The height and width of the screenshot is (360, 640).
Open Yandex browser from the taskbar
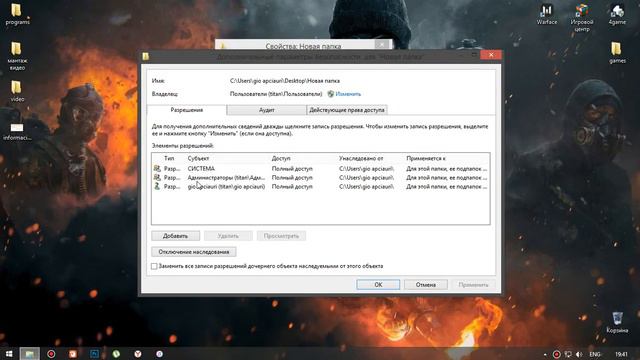tap(138, 353)
